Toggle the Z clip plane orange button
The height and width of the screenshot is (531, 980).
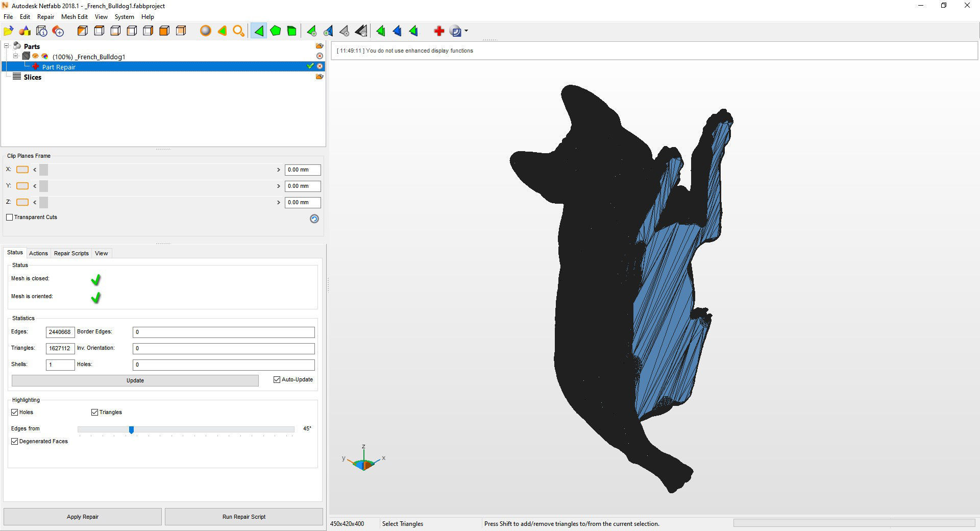[x=22, y=202]
